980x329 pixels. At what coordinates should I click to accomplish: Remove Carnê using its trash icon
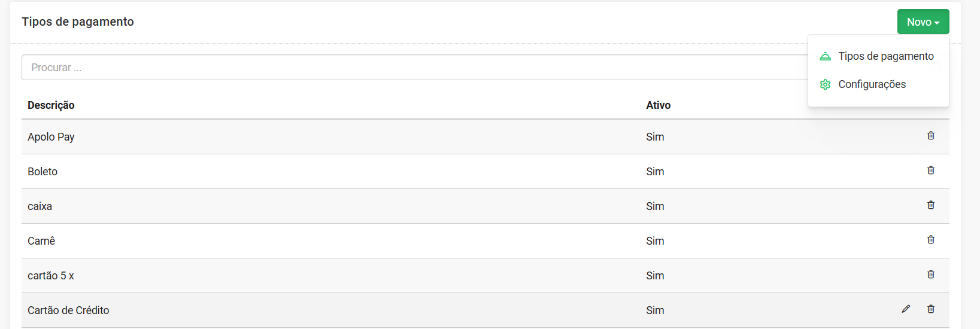point(931,240)
